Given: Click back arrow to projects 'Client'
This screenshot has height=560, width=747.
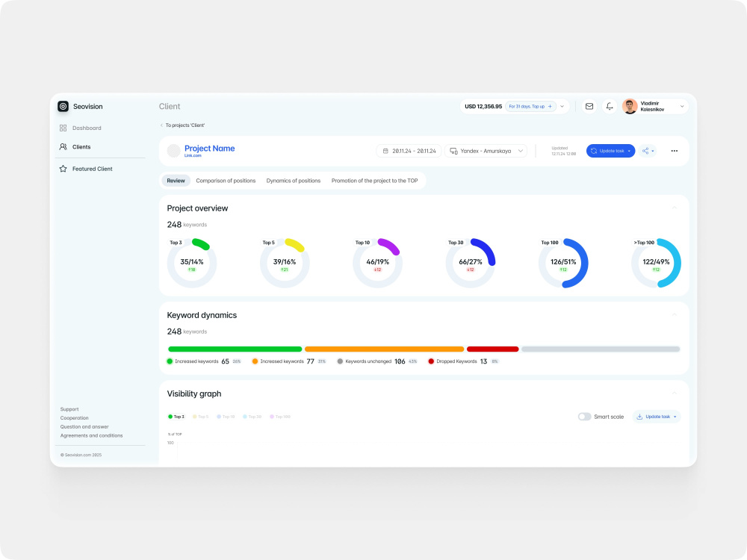Looking at the screenshot, I should (161, 125).
